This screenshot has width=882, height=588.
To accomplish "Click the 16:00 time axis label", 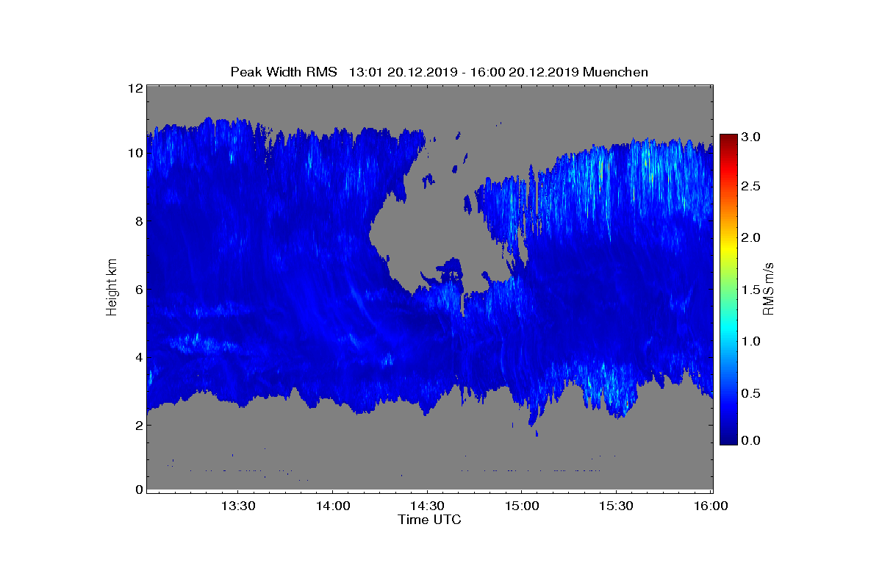I will (711, 506).
